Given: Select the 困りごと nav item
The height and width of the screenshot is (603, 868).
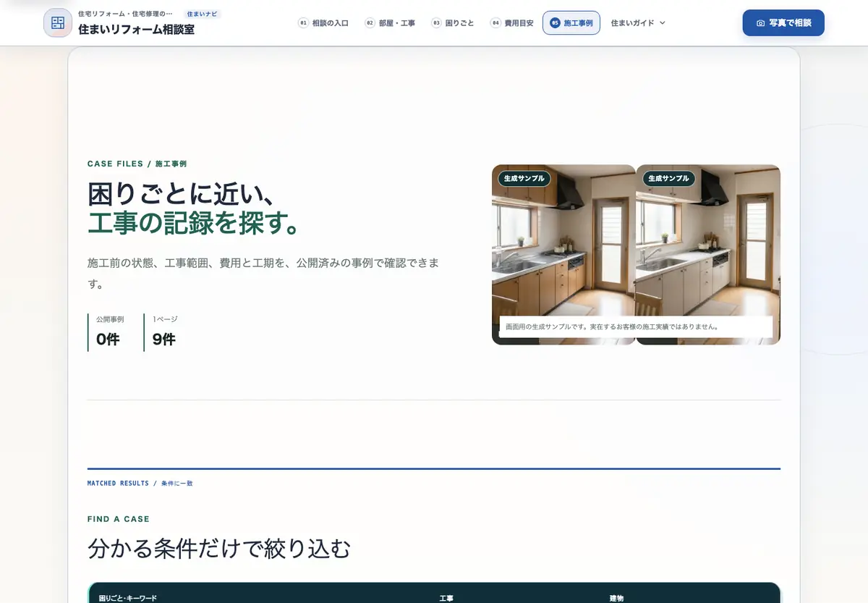Looking at the screenshot, I should [x=453, y=23].
